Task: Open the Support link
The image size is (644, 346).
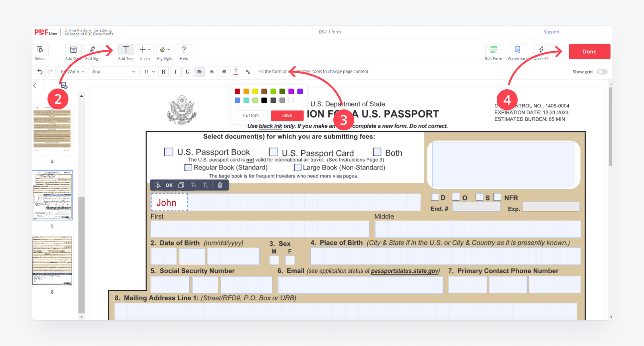Action: coord(551,32)
